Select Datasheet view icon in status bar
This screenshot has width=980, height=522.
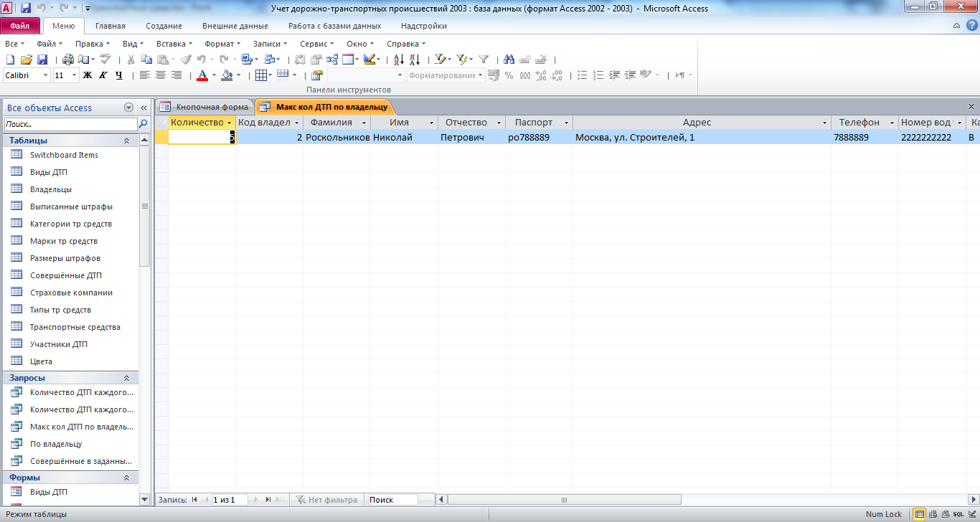919,514
